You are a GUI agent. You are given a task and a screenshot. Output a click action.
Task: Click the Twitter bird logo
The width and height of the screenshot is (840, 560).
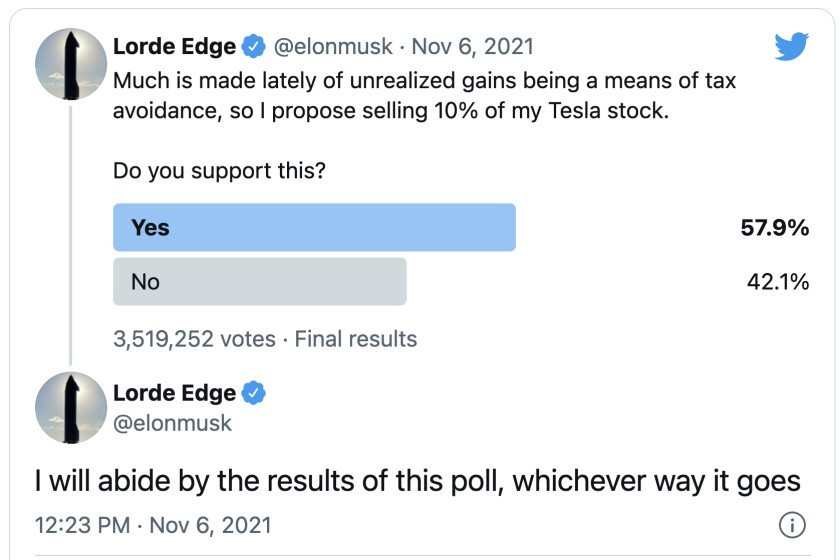791,46
